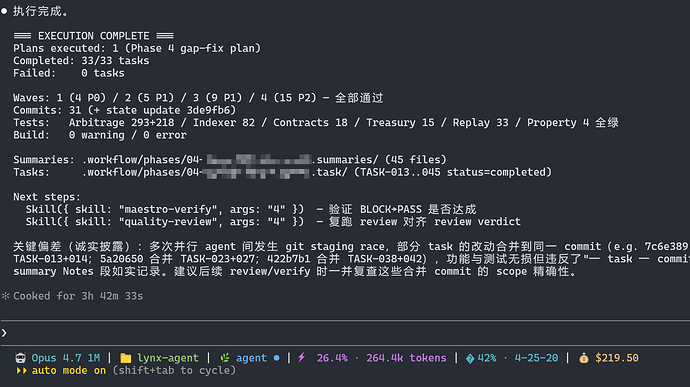Click the lightning bolt icon in status bar
This screenshot has width=690, height=387.
301,358
